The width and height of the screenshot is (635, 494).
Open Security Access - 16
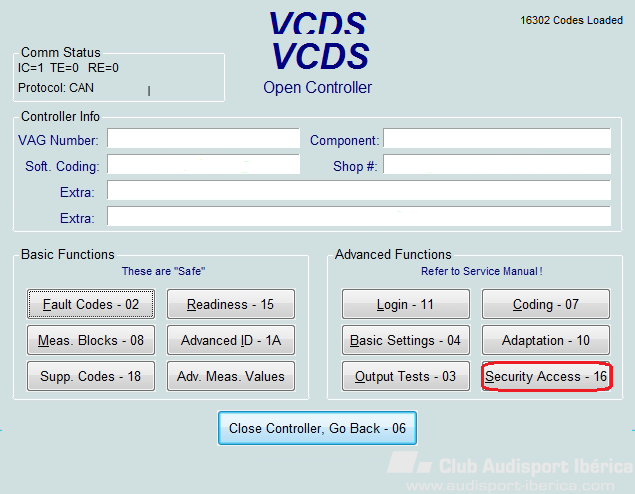tap(546, 376)
